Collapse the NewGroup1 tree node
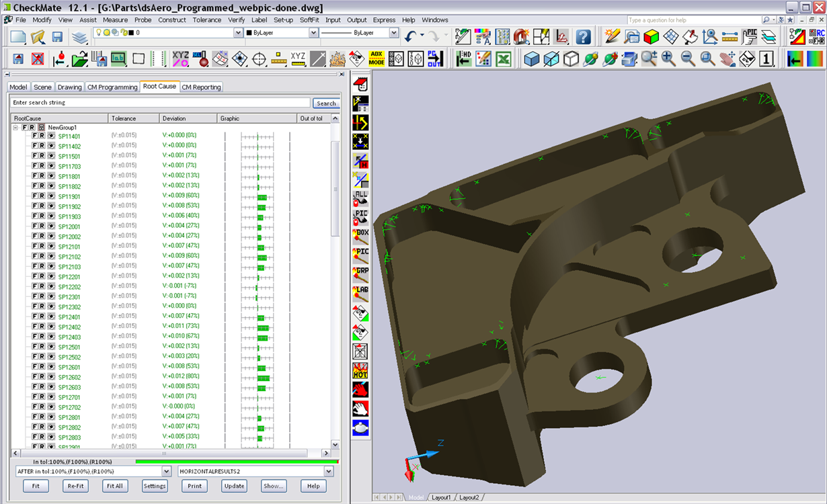The width and height of the screenshot is (827, 504). tap(15, 127)
